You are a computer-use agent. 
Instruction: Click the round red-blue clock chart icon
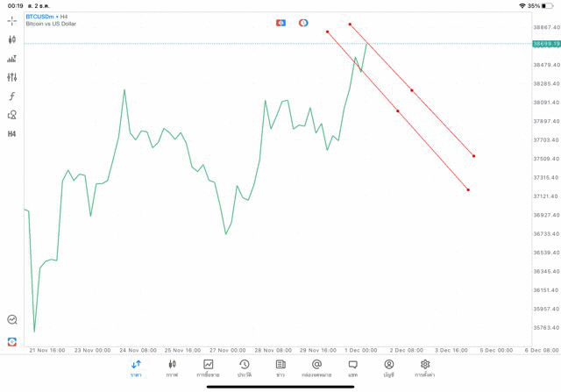(303, 23)
